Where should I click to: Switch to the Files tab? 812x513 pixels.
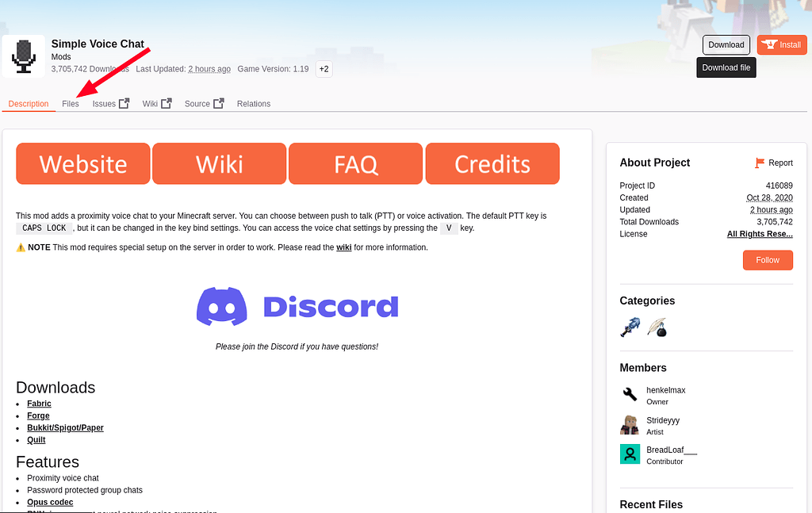click(x=71, y=103)
